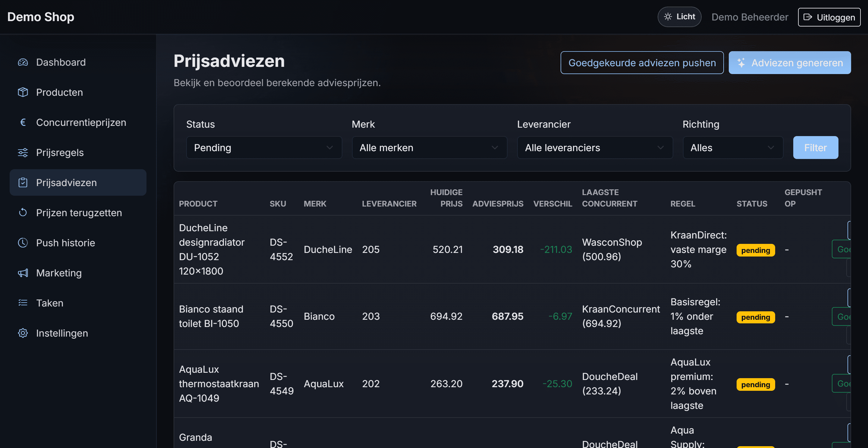This screenshot has height=448, width=868.
Task: Click the sparkle icon on Adviezen genereren
Action: tap(741, 63)
